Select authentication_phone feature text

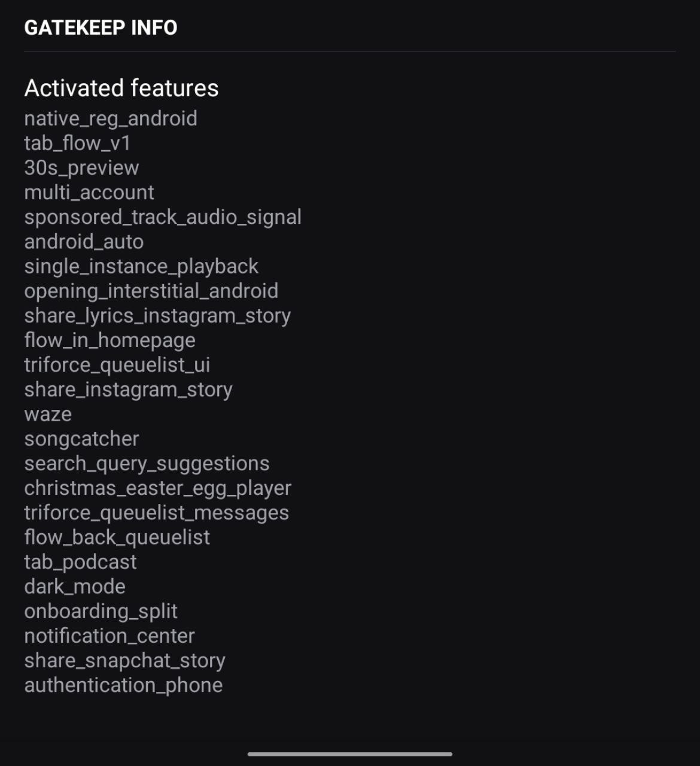click(123, 685)
